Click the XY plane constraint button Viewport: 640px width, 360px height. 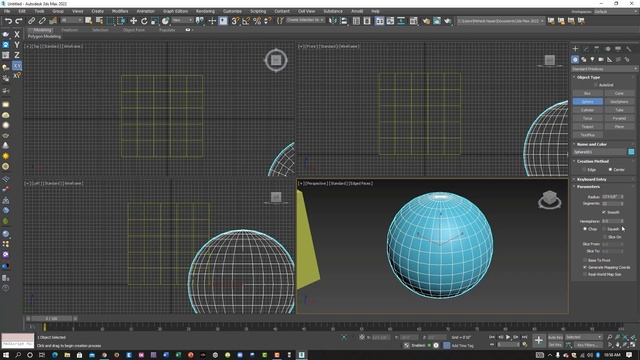(x=17, y=65)
